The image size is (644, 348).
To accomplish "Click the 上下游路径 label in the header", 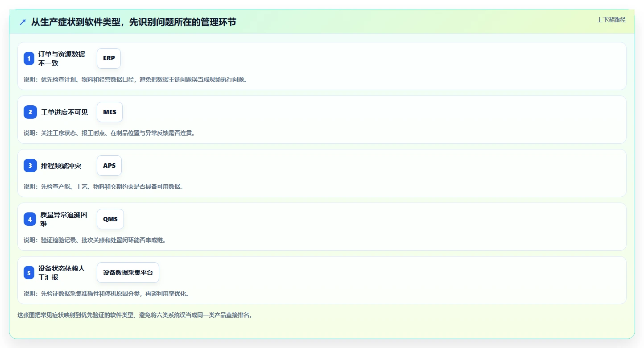I will (611, 20).
